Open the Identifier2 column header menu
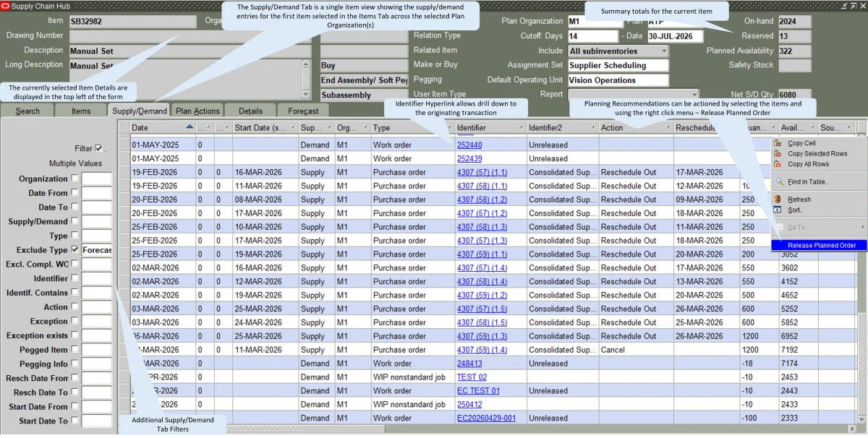Viewport: 868px width, 438px height. (x=592, y=128)
